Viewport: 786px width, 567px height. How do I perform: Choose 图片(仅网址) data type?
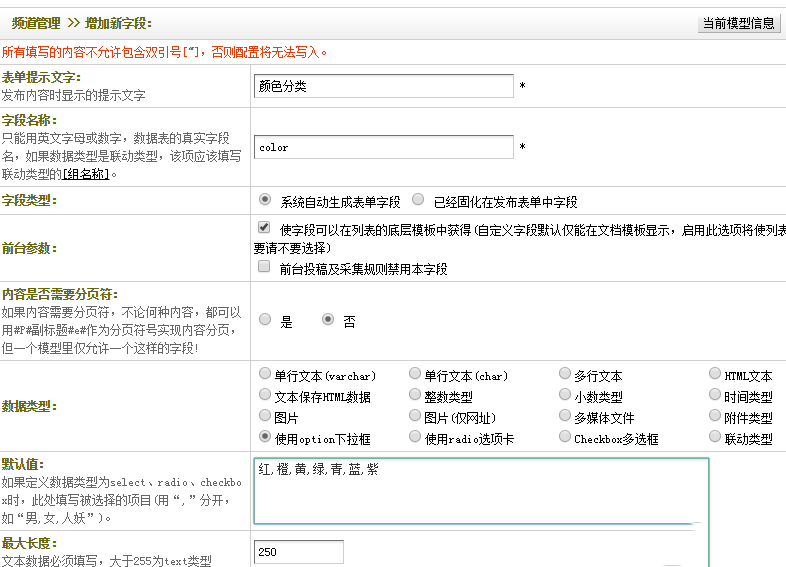415,416
